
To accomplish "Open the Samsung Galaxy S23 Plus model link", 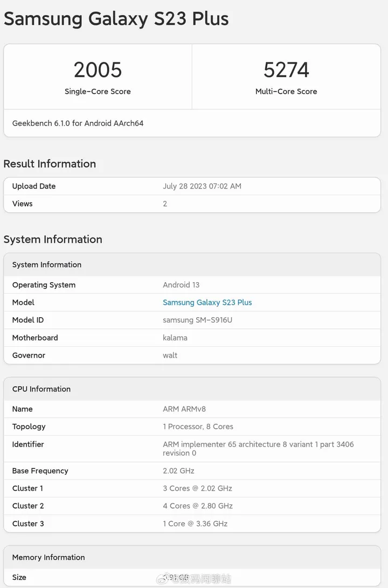I will tap(207, 303).
